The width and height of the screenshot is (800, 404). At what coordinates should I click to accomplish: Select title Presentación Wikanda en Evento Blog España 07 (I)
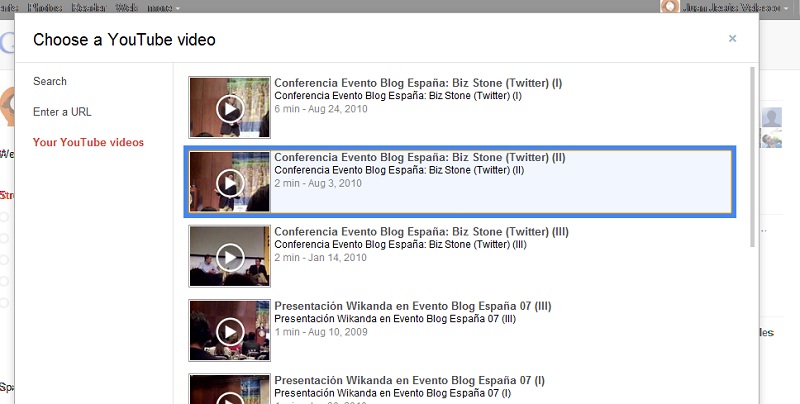click(410, 381)
